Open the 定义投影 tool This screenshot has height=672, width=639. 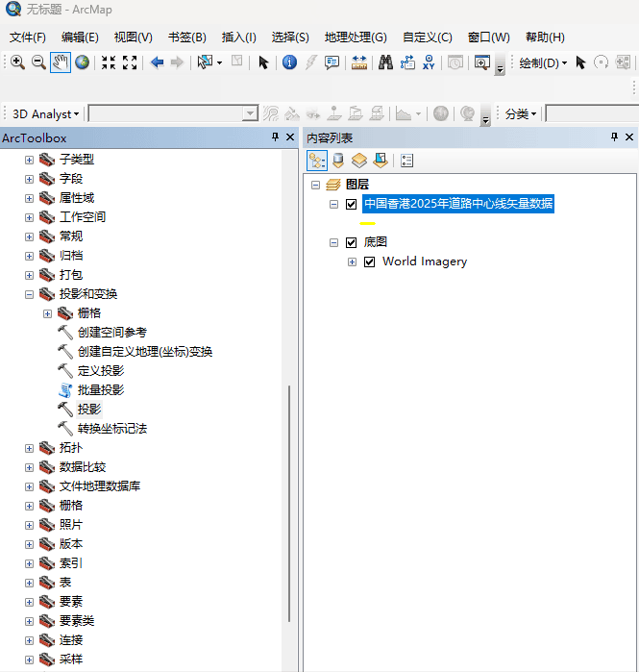[x=101, y=371]
